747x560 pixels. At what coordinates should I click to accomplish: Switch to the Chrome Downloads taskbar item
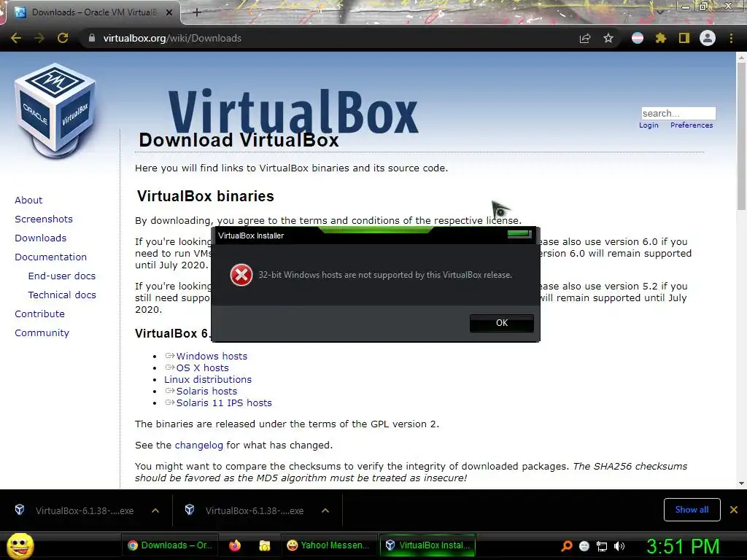[x=169, y=545]
